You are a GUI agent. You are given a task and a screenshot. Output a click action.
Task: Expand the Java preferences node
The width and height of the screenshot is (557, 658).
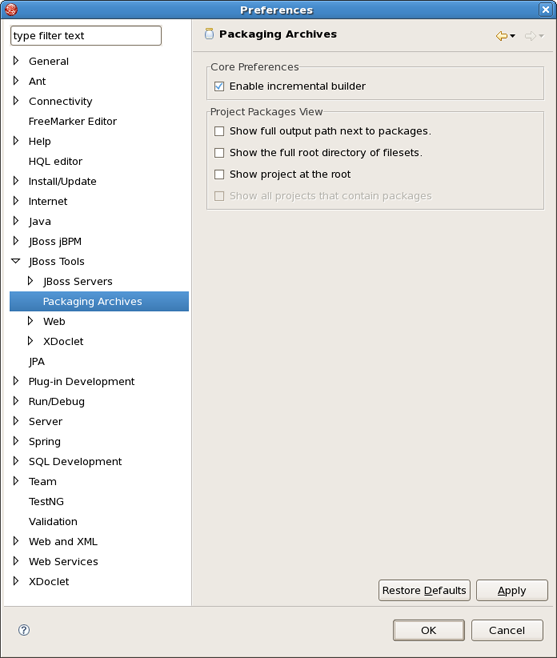[16, 221]
